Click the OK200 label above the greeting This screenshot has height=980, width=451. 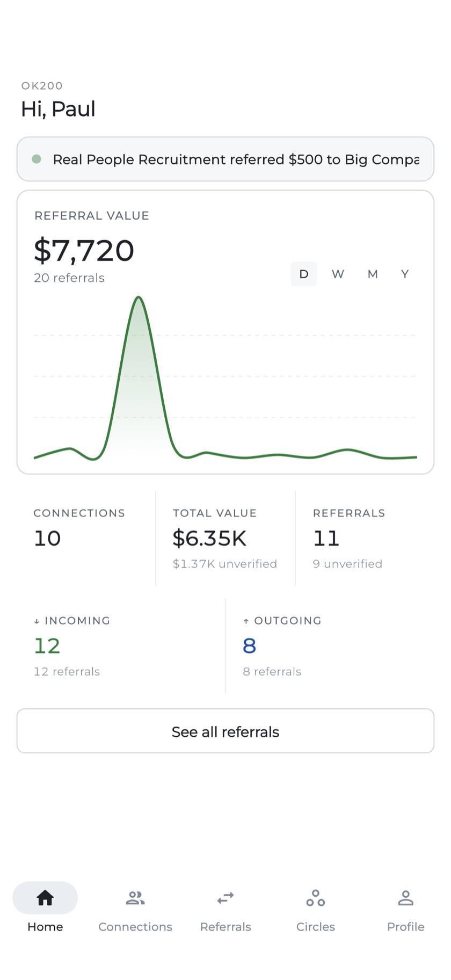[42, 86]
